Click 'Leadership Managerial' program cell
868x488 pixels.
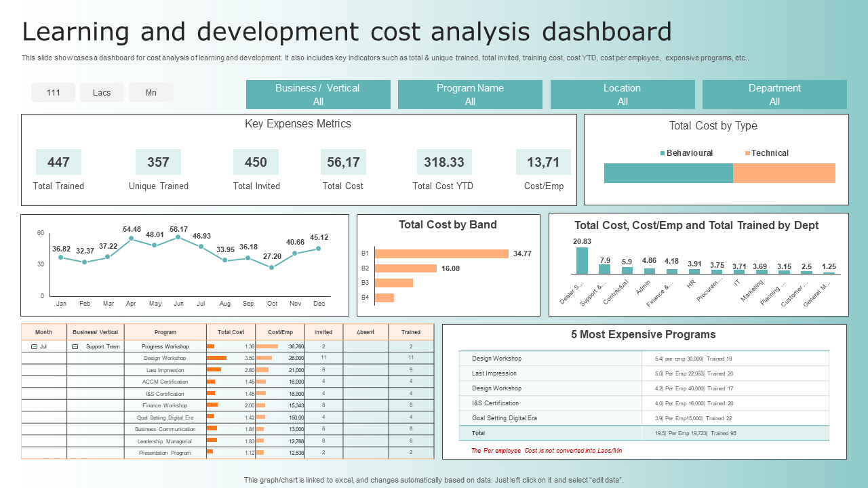pyautogui.click(x=165, y=441)
